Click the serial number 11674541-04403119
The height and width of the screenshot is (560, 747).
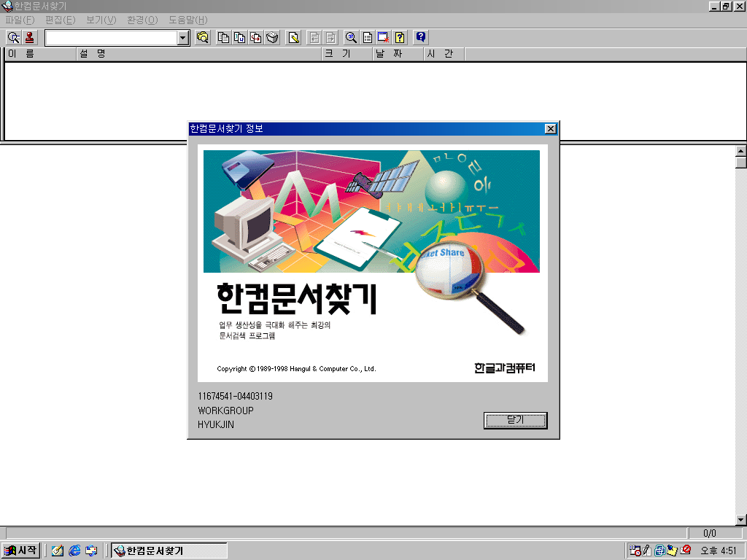236,396
